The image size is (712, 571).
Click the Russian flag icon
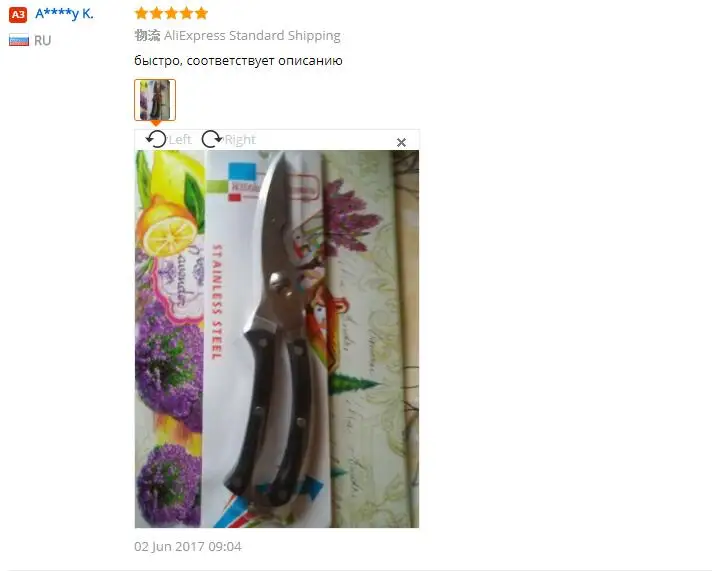pos(19,40)
